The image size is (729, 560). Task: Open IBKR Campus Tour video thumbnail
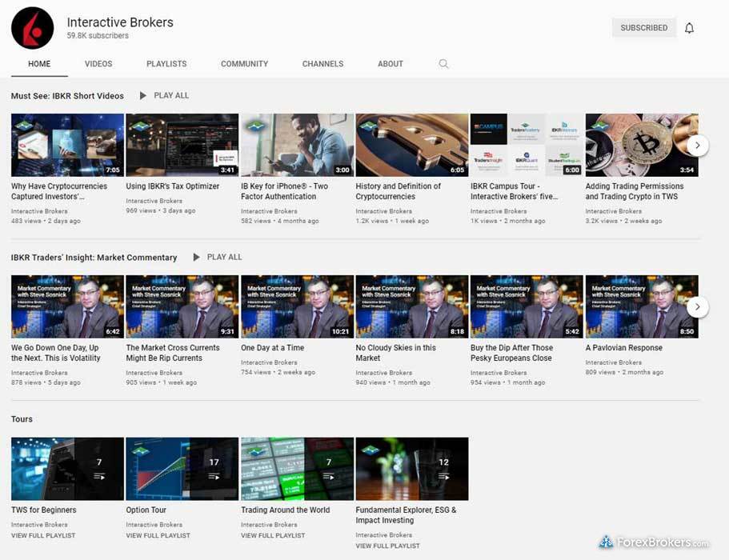click(527, 145)
